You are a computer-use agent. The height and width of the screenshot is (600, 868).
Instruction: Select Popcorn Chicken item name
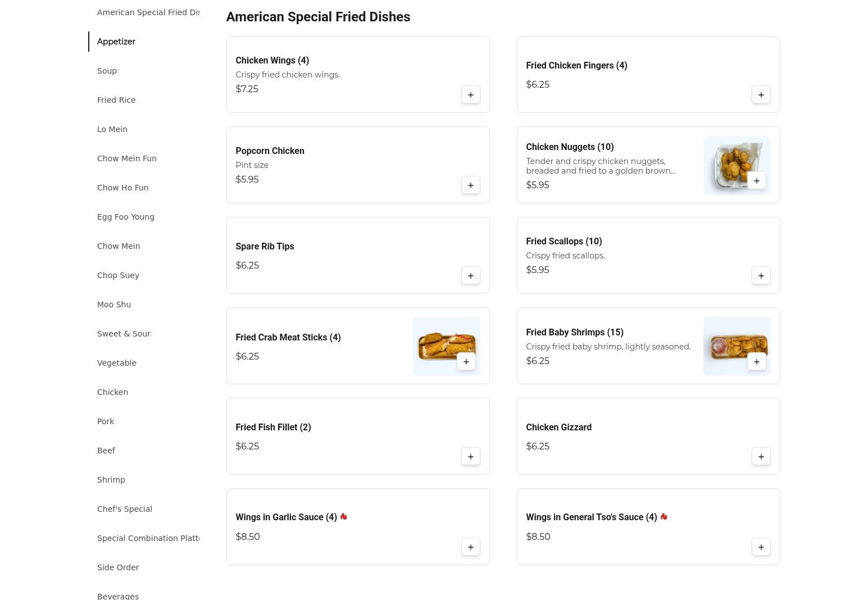click(x=270, y=151)
